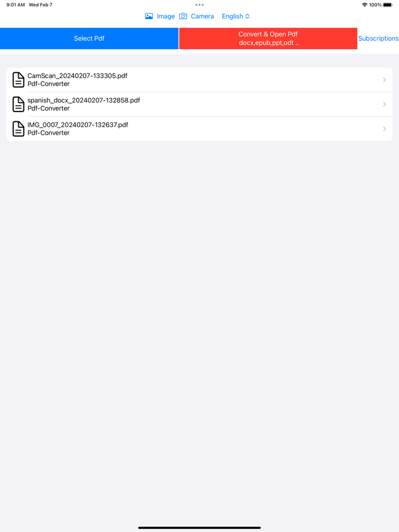Open the English language selector
Screen dimensions: 399x532
coord(235,16)
